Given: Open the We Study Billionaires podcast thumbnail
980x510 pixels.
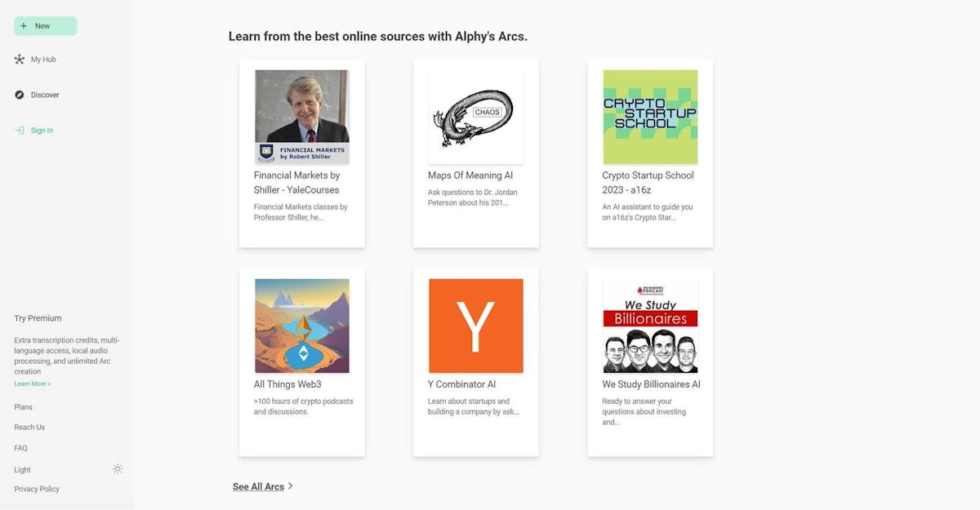Looking at the screenshot, I should click(x=651, y=326).
